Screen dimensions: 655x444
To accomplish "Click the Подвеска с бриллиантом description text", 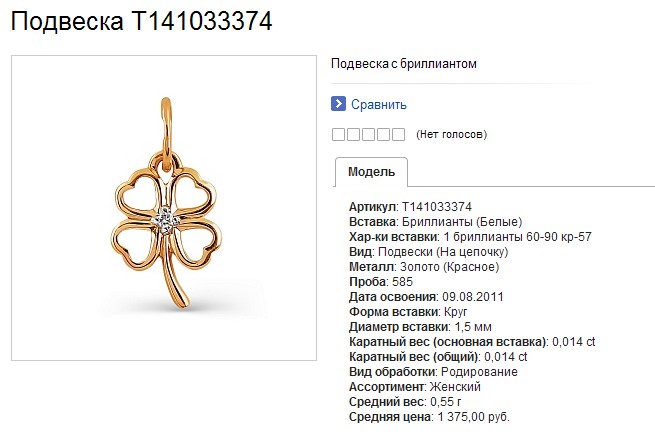I will click(404, 64).
